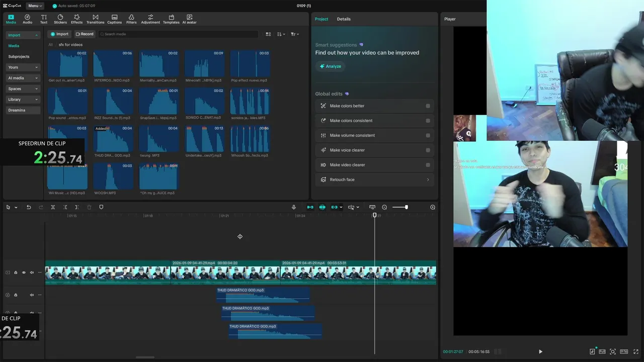Enable Make colors consistent checkbox
This screenshot has width=644, height=362.
[x=428, y=121]
